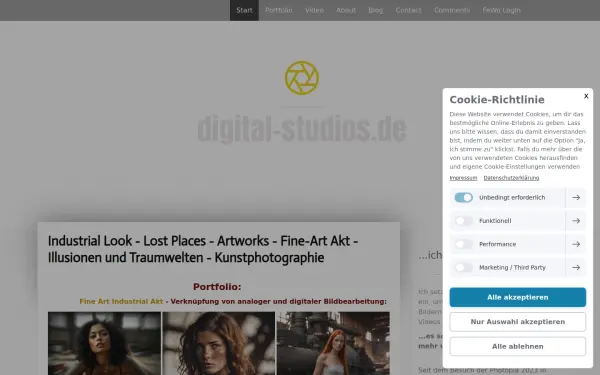Open the Datenschutzerklärung link

[x=511, y=178]
